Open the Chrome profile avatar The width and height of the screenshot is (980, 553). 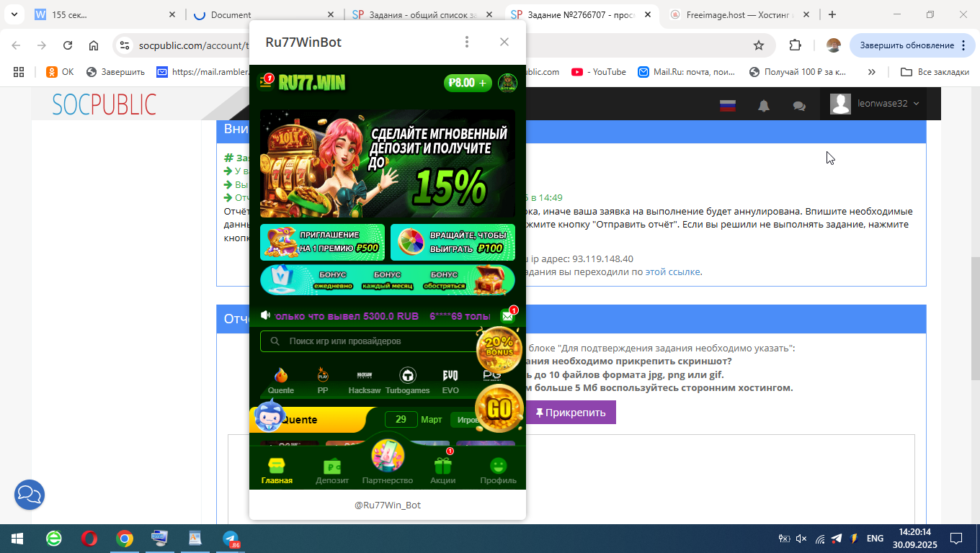point(834,45)
